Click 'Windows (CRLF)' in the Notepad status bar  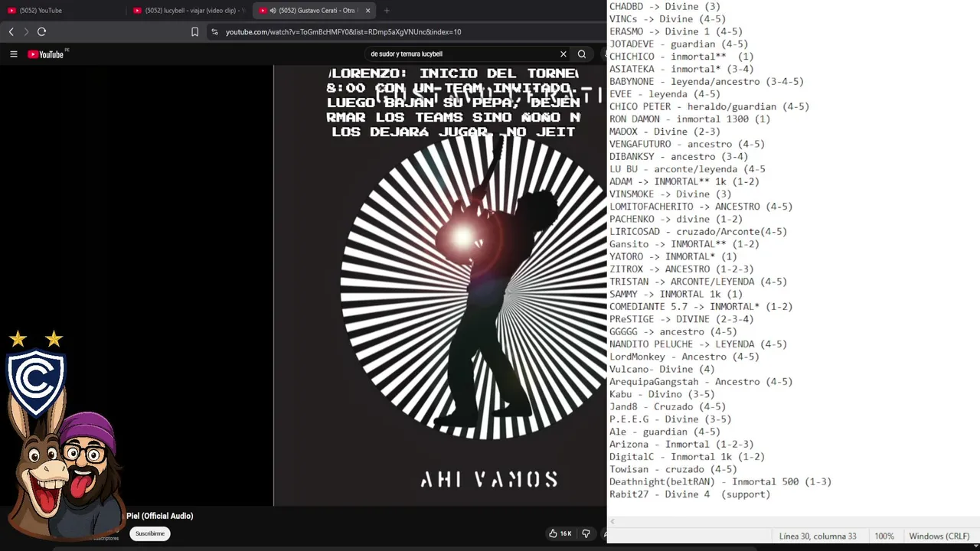tap(939, 536)
